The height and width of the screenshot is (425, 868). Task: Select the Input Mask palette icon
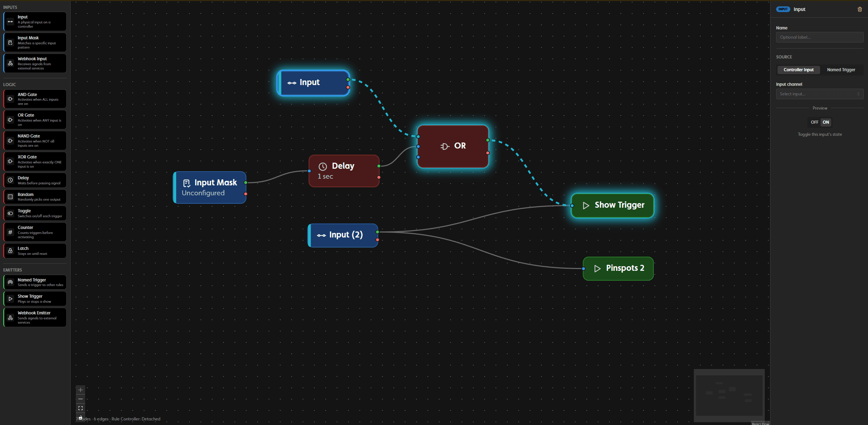(x=10, y=42)
